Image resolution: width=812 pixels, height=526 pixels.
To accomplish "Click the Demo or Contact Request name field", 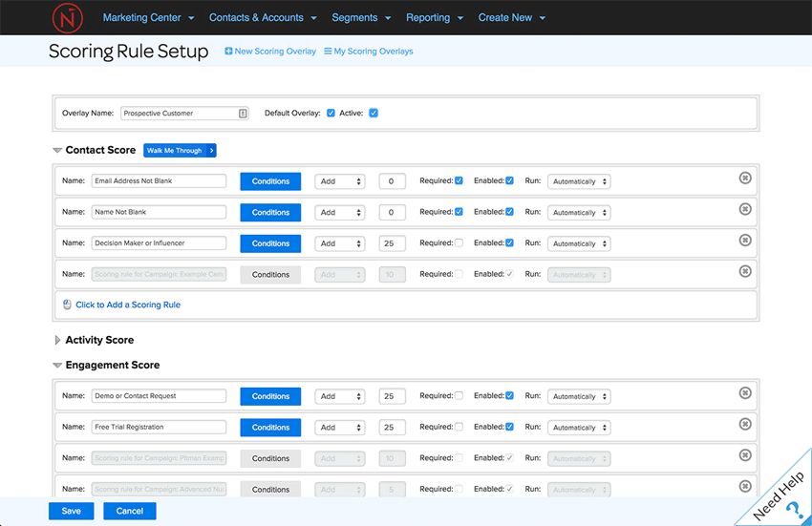I will 159,396.
